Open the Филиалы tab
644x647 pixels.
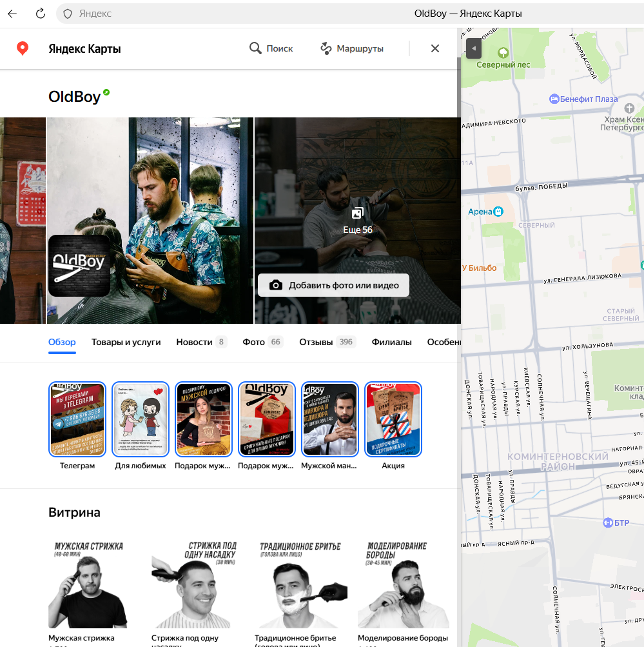tap(391, 342)
